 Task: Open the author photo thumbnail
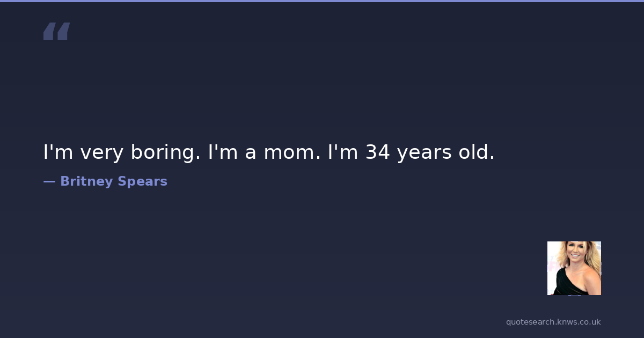(574, 268)
